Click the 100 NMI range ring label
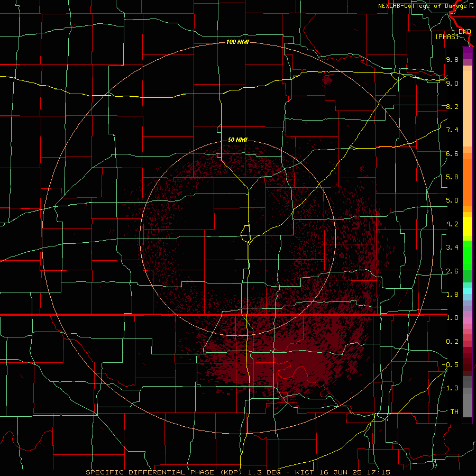This screenshot has height=476, width=476. tap(237, 42)
